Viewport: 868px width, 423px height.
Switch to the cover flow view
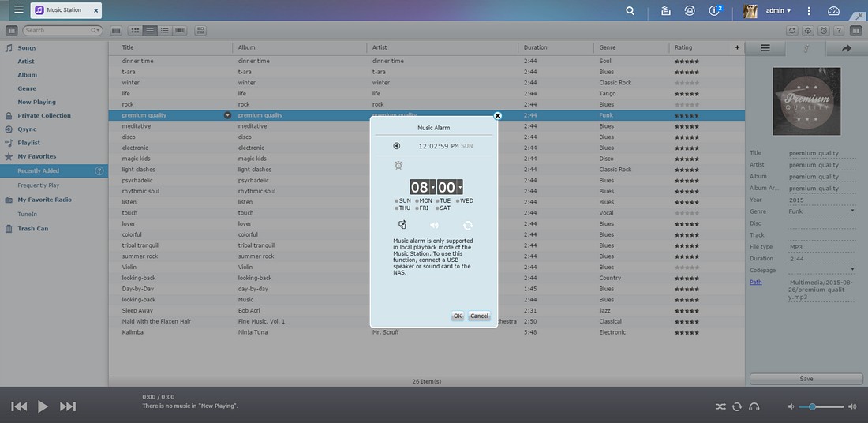point(180,31)
